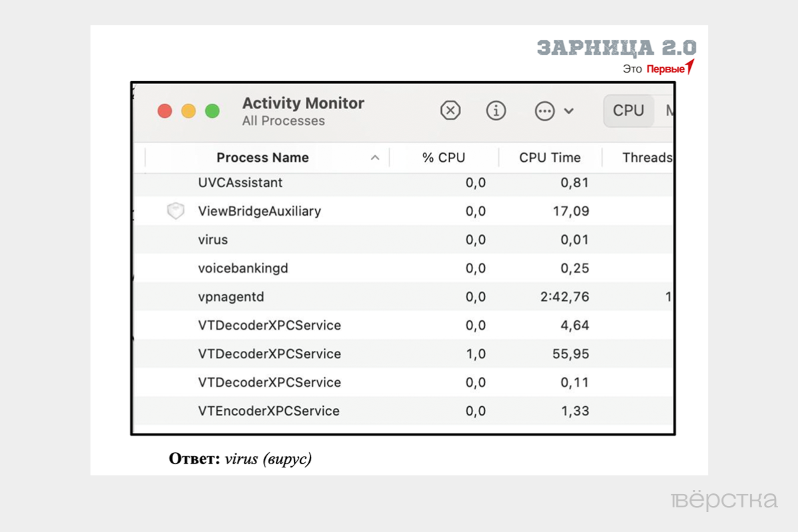The image size is (798, 532).
Task: Expand the dropdown chevron beside ellipsis
Action: pyautogui.click(x=569, y=111)
